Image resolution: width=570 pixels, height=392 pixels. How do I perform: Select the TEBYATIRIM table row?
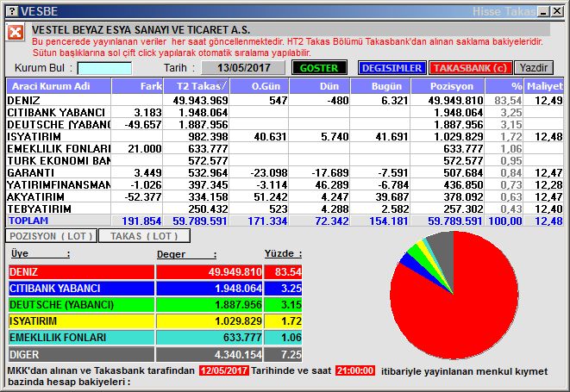click(285, 208)
